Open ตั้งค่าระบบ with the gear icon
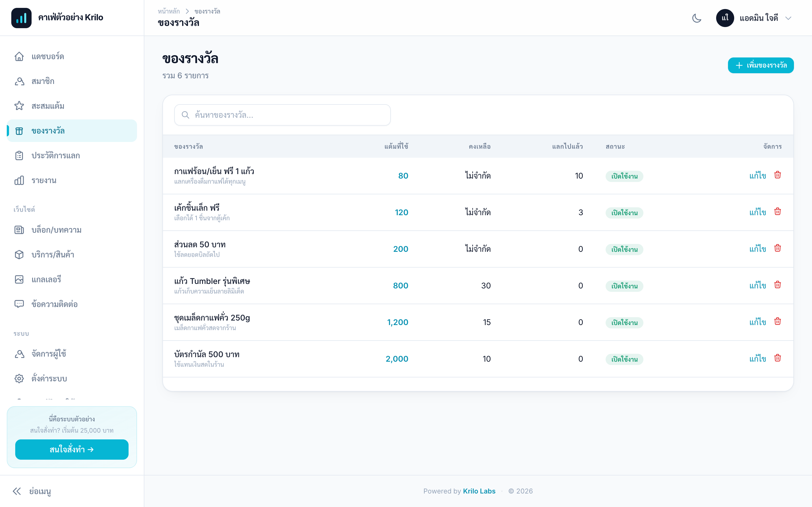Viewport: 812px width, 507px height. click(19, 379)
